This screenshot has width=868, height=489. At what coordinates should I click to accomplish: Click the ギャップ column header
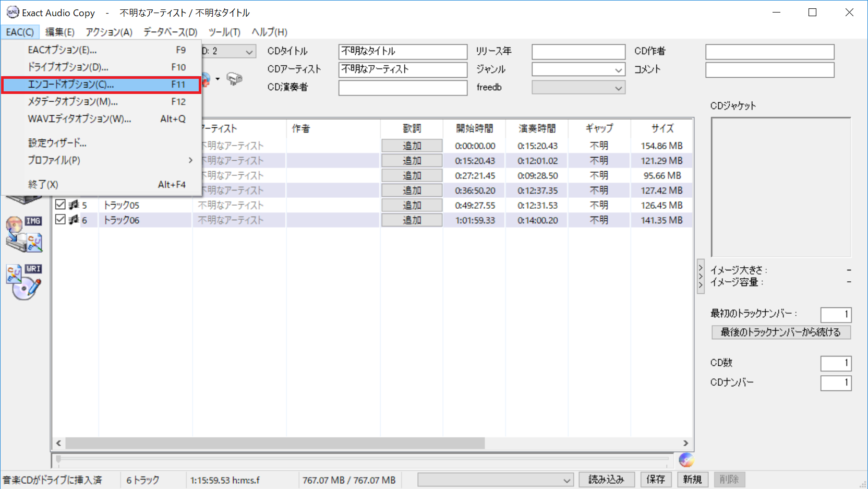(599, 128)
